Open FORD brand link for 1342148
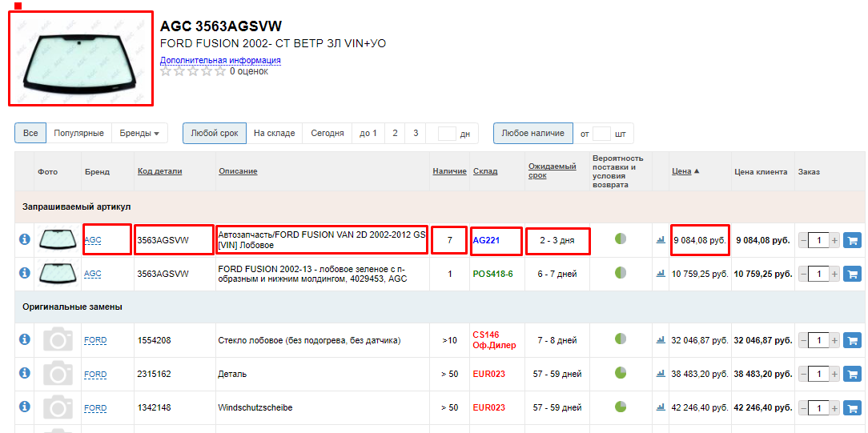Viewport: 868px width, 433px height. tap(95, 408)
